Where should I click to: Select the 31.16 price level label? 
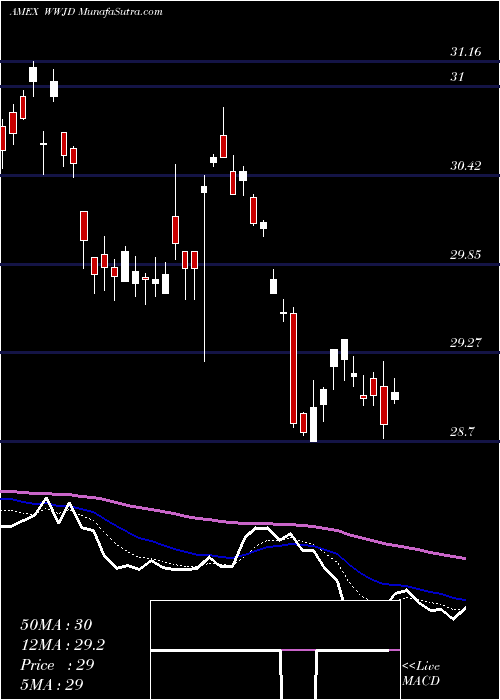click(466, 52)
